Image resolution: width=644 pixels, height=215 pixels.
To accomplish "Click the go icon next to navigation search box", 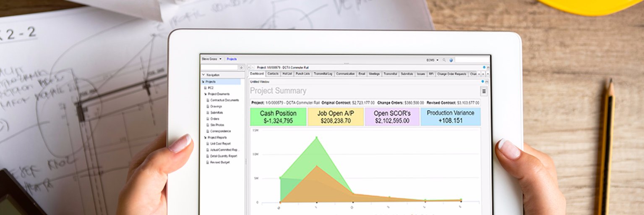I will tap(241, 67).
